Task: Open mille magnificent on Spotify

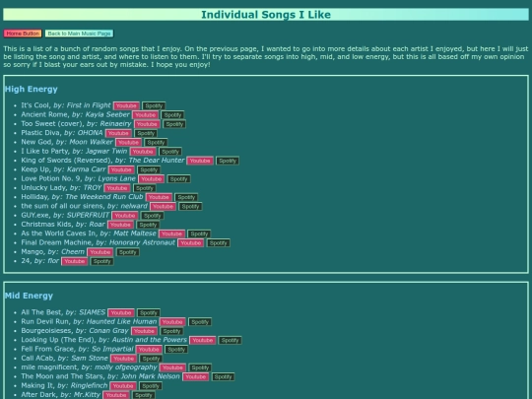Action: pyautogui.click(x=200, y=367)
